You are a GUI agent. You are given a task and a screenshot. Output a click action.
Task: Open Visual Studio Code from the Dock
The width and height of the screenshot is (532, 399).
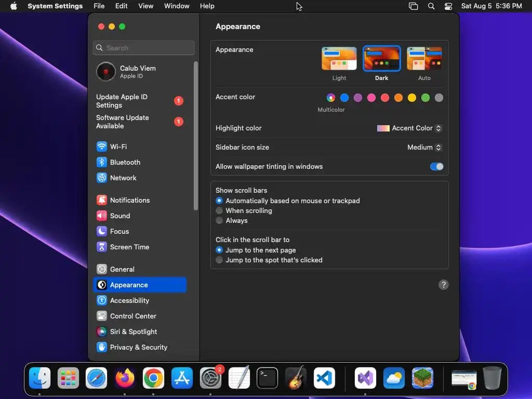324,378
